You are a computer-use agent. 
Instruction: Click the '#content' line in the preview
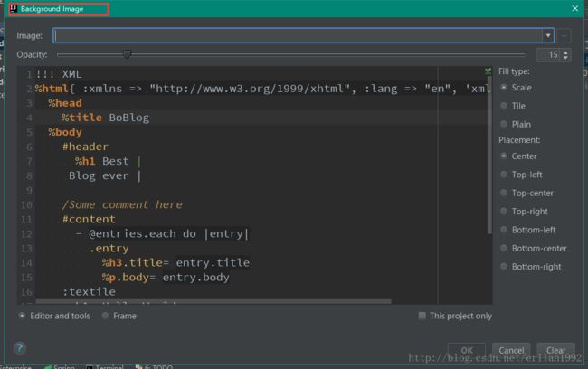(x=89, y=220)
